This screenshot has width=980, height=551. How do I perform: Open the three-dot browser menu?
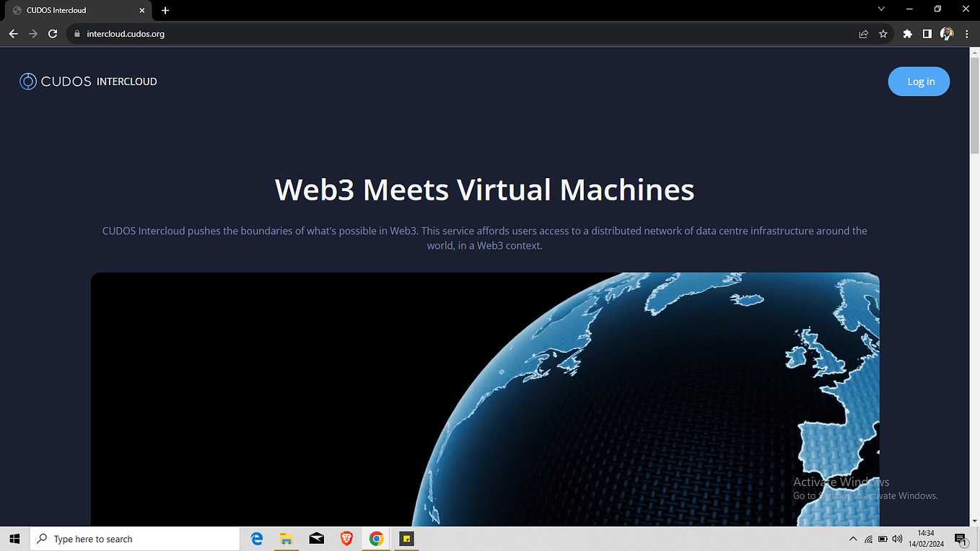click(x=966, y=33)
